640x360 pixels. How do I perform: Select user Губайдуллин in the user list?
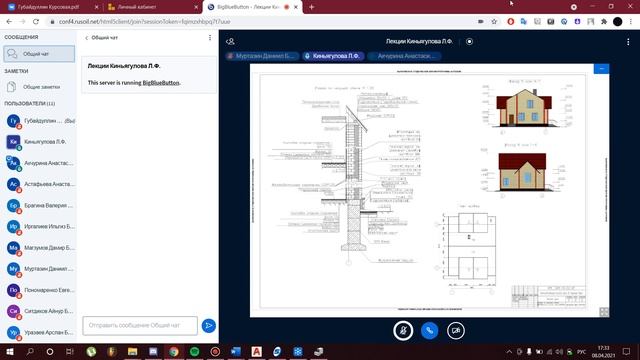click(x=40, y=121)
